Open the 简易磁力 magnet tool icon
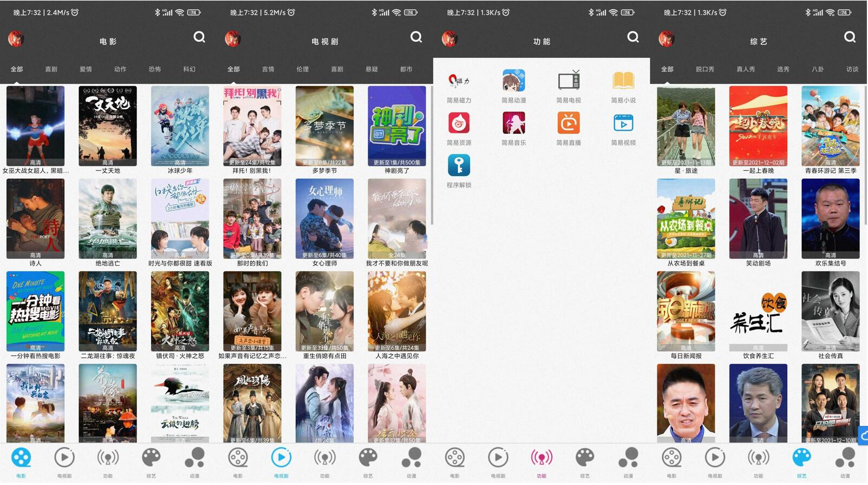 tap(459, 82)
